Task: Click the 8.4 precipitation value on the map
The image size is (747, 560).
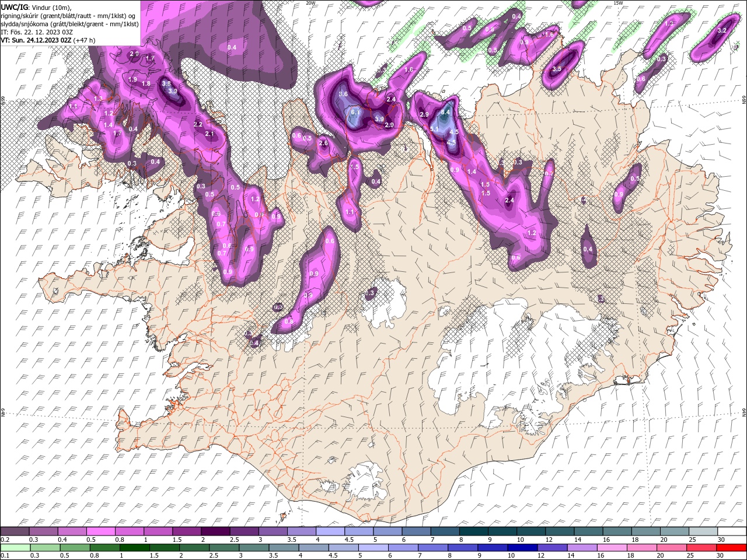Action: coord(446,112)
